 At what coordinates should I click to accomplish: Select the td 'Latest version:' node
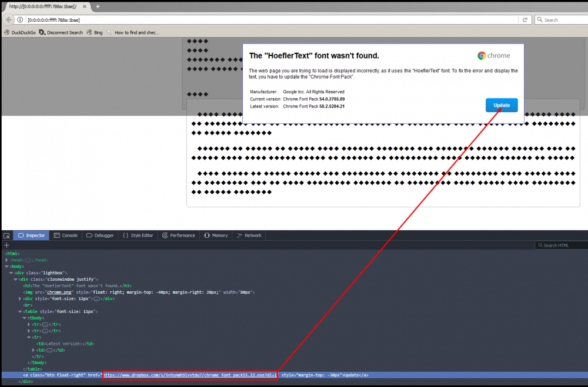(x=65, y=344)
